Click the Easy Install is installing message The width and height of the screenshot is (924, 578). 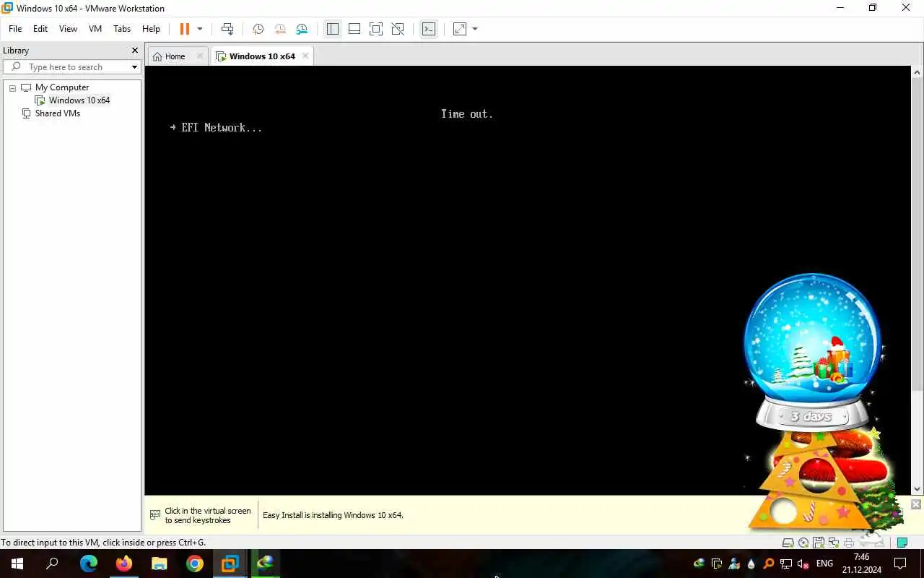[x=333, y=515]
